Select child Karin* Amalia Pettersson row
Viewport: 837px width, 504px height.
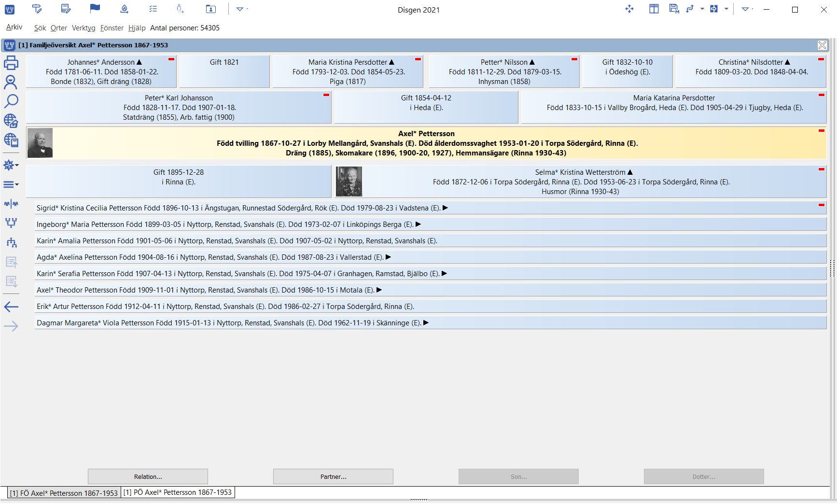431,241
